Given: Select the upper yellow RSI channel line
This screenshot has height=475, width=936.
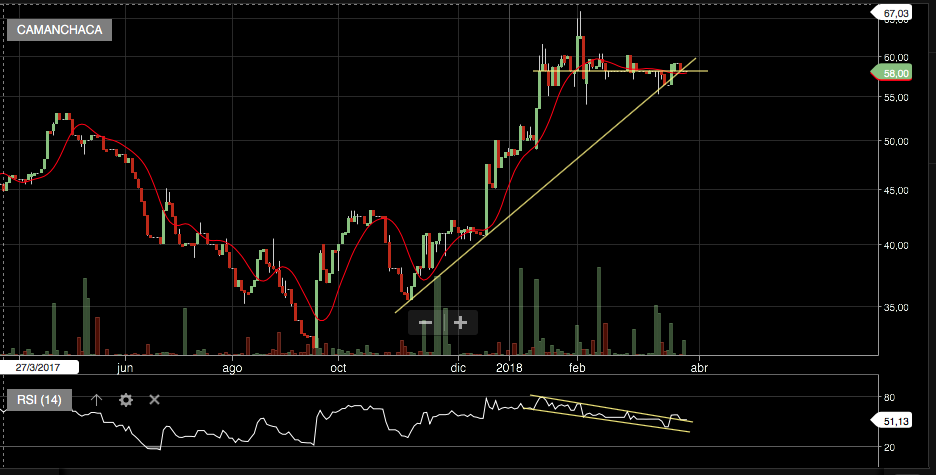Looking at the screenshot, I should pos(611,409).
